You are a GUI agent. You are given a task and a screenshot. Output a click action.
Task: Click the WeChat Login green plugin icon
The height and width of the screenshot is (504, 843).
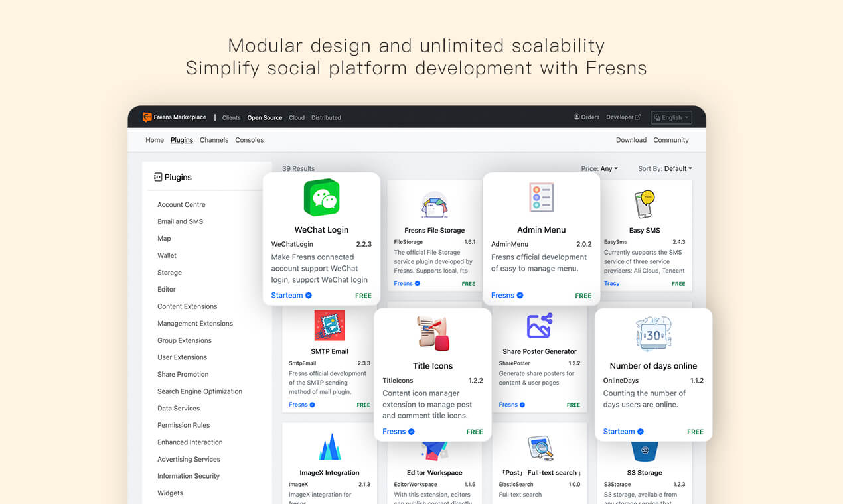pyautogui.click(x=321, y=198)
